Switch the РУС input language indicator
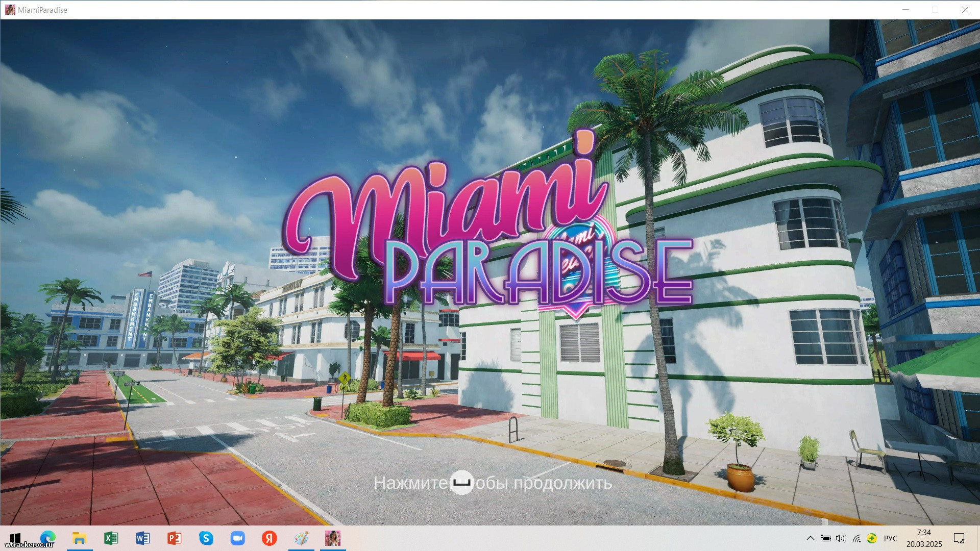Viewport: 980px width, 551px height. [890, 538]
